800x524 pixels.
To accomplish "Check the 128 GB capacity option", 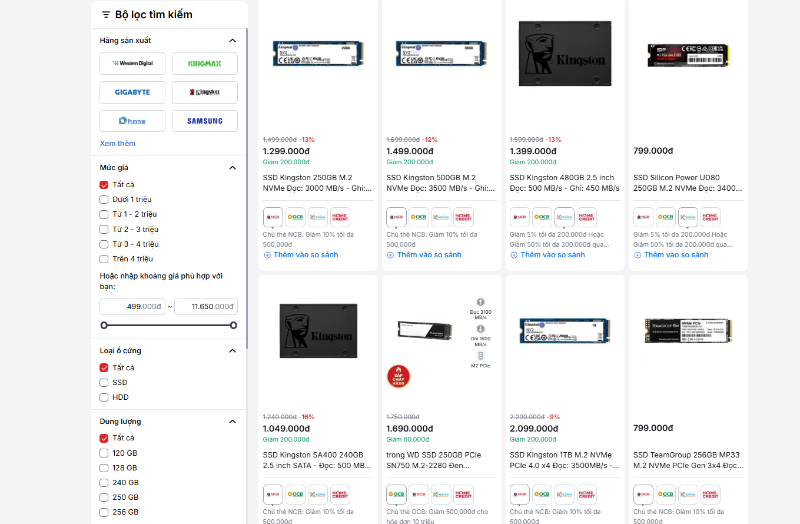I will point(104,468).
